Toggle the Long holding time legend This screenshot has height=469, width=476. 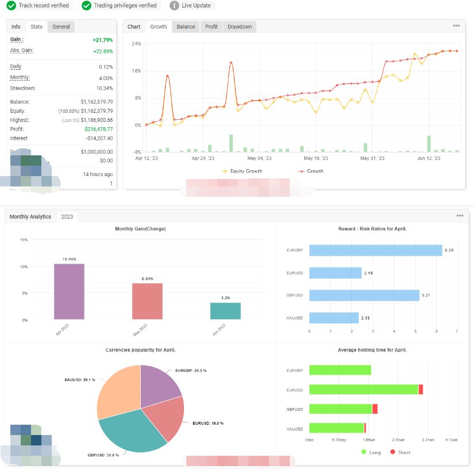371,452
